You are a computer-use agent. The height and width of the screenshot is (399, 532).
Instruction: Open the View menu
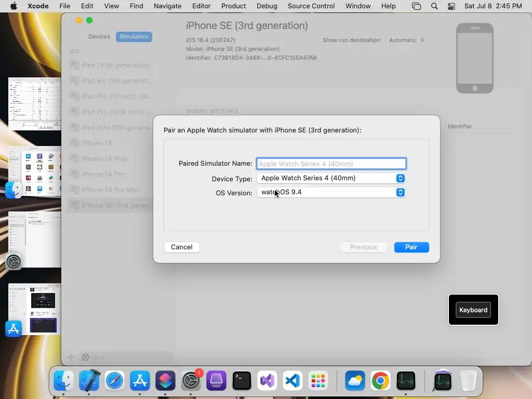pos(111,6)
